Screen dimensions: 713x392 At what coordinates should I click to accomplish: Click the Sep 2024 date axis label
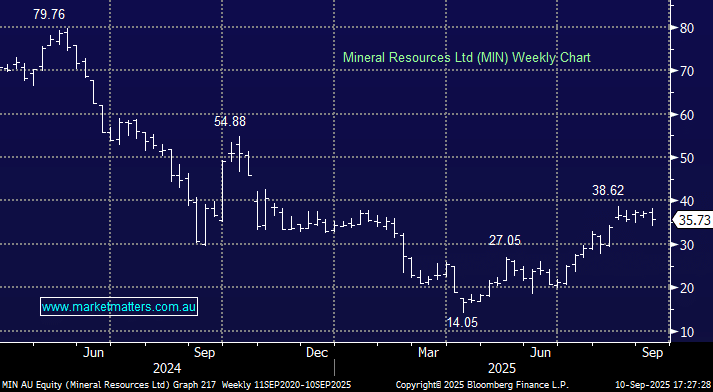coord(205,352)
